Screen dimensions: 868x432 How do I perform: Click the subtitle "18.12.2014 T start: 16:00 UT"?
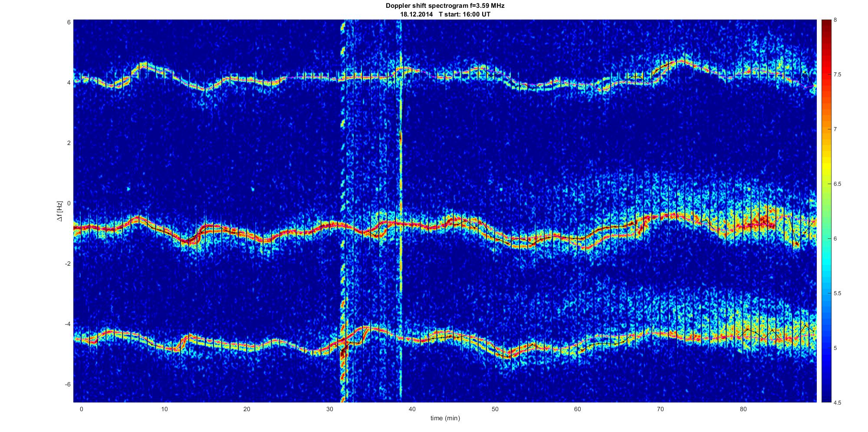(x=445, y=14)
